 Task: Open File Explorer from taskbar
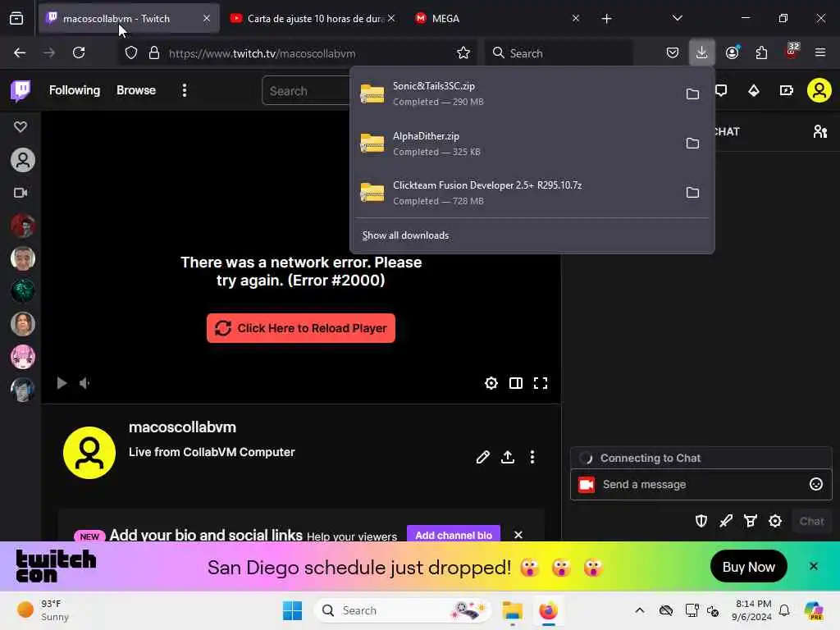[512, 610]
